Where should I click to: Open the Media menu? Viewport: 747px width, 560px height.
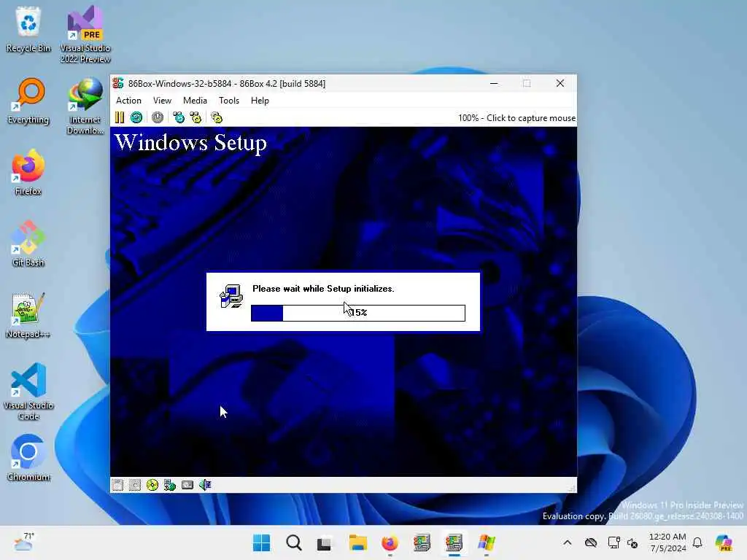click(x=195, y=101)
